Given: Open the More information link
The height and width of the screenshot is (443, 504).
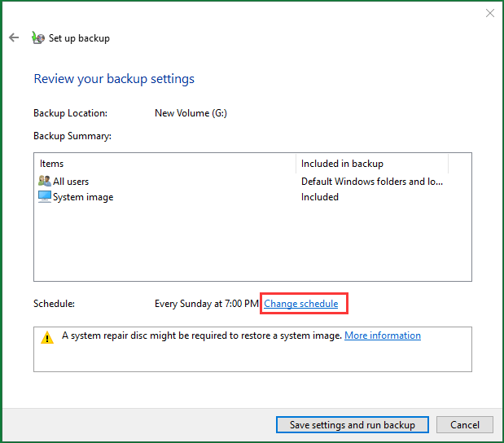Looking at the screenshot, I should pyautogui.click(x=383, y=336).
